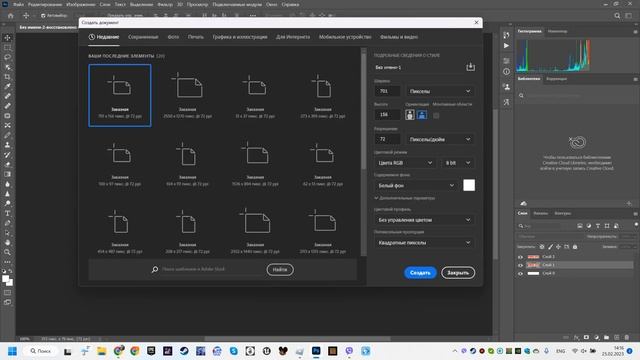Switch to the Навигатор tab

(x=557, y=31)
